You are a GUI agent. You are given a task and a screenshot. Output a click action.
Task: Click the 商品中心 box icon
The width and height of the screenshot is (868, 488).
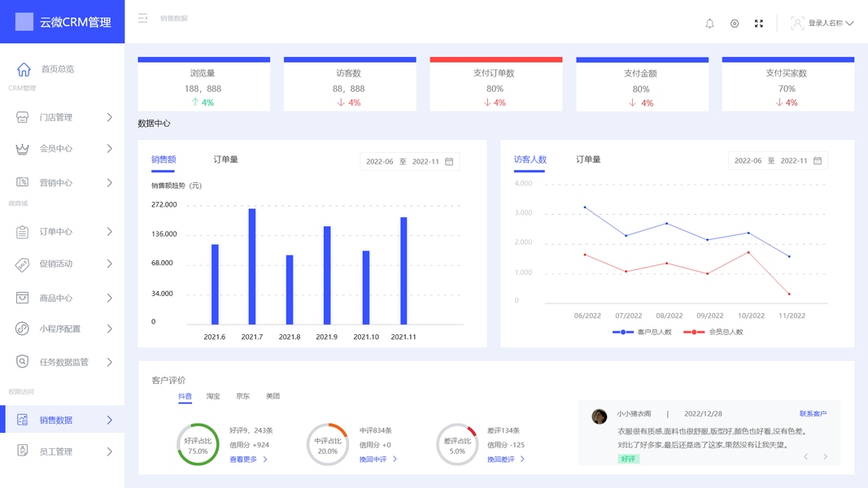tap(22, 298)
